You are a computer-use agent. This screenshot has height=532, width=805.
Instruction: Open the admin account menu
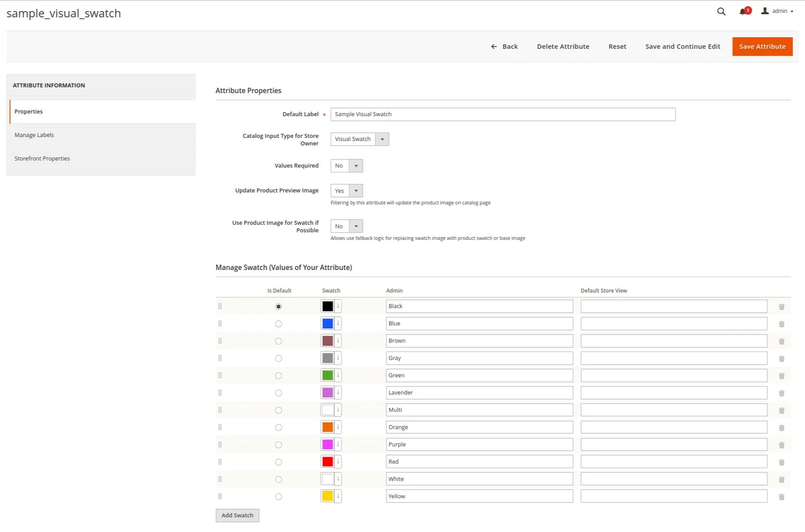[x=777, y=11]
